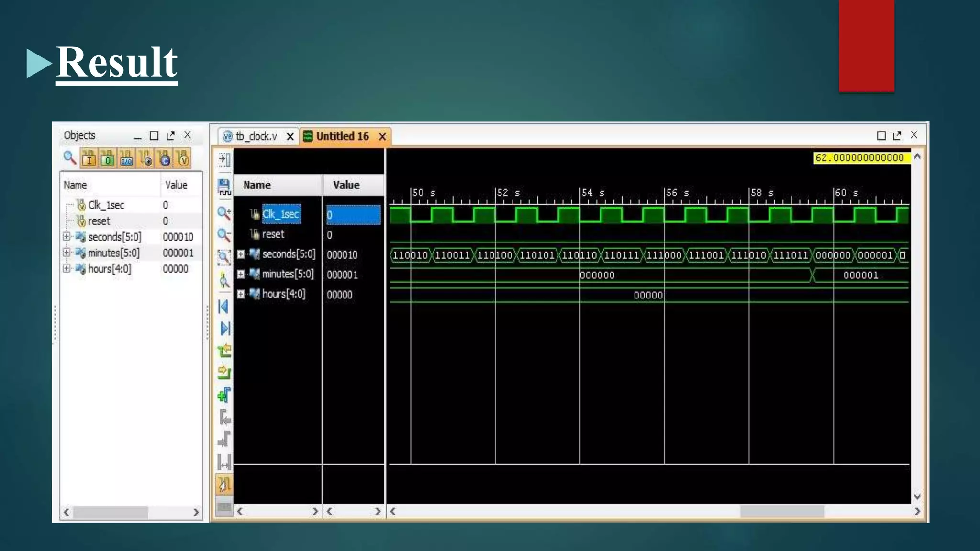Image resolution: width=980 pixels, height=551 pixels.
Task: Click the 54 s mark on time ruler
Action: click(x=592, y=193)
